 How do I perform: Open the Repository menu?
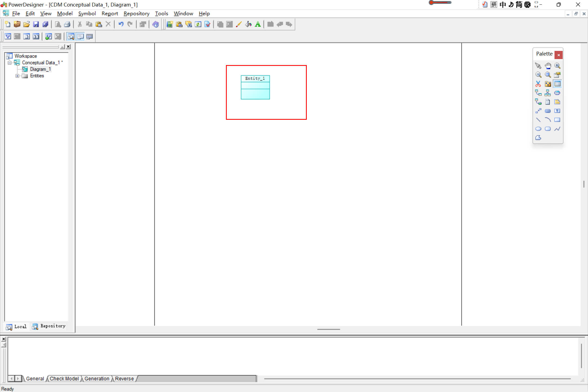pyautogui.click(x=136, y=13)
